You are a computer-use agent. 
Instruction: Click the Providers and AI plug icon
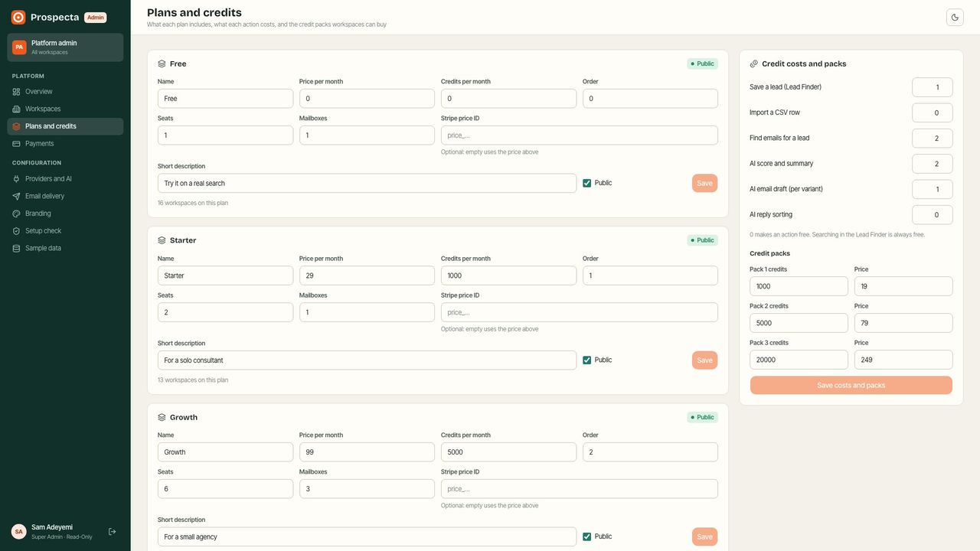click(x=16, y=179)
